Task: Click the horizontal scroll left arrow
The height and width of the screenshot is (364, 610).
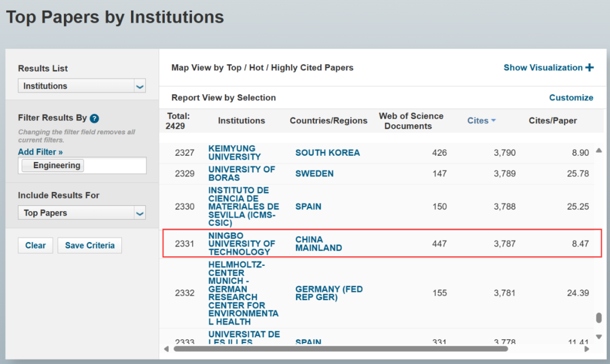Action: 167,349
